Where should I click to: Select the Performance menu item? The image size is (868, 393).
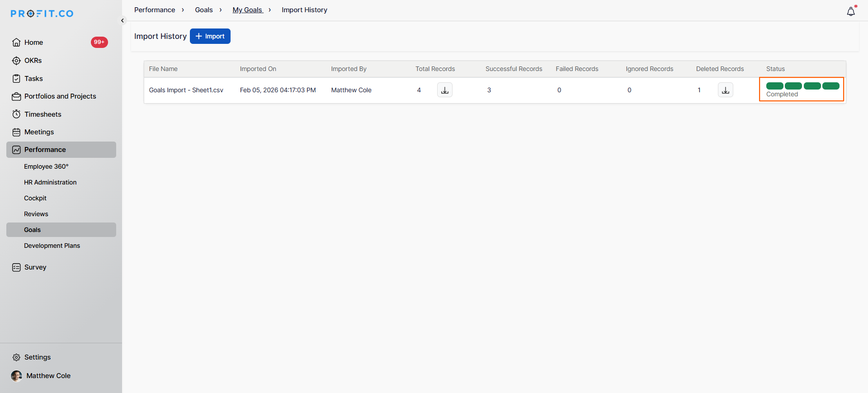pos(61,150)
